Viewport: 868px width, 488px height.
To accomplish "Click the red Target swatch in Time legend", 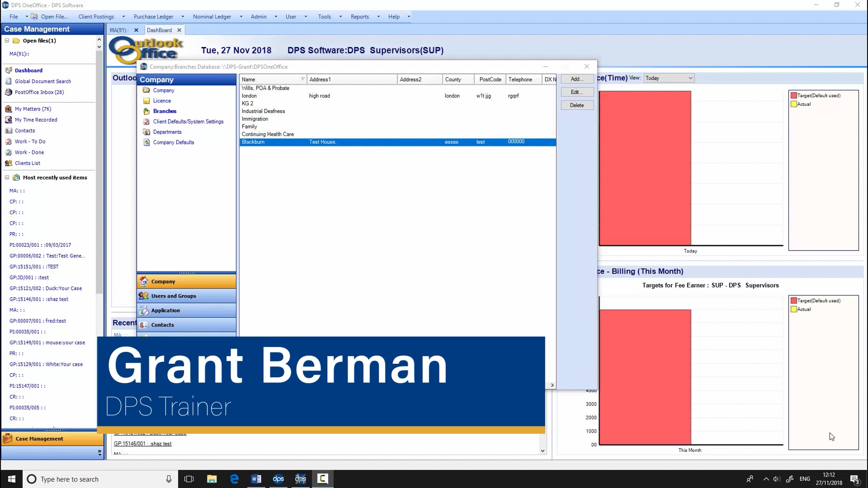I will (x=793, y=95).
